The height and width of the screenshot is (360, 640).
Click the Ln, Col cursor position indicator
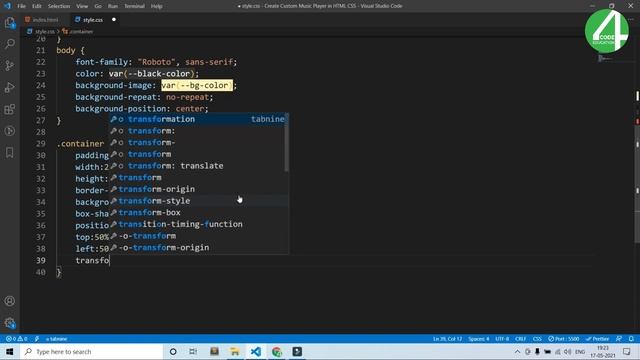point(447,339)
